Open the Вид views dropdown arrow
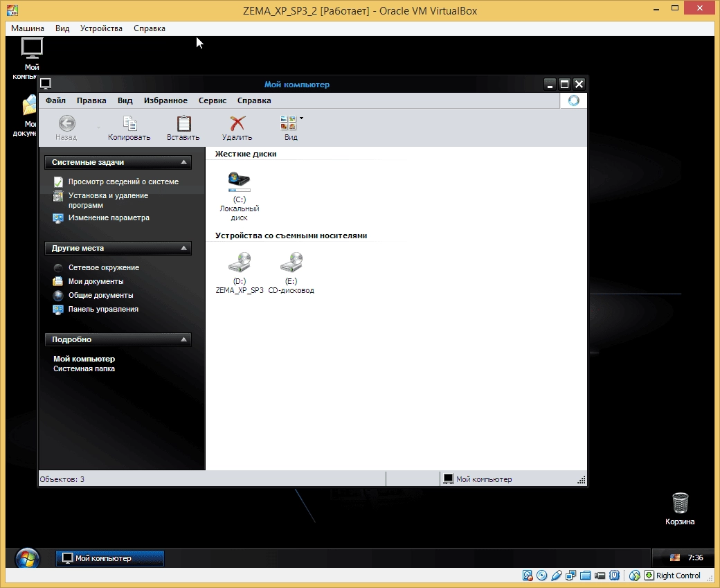The image size is (720, 588). (x=301, y=118)
